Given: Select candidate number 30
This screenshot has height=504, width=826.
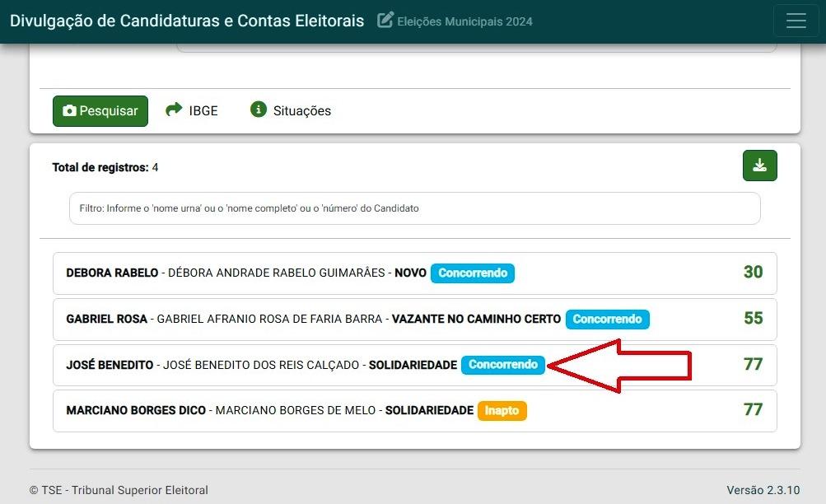Looking at the screenshot, I should click(x=753, y=272).
